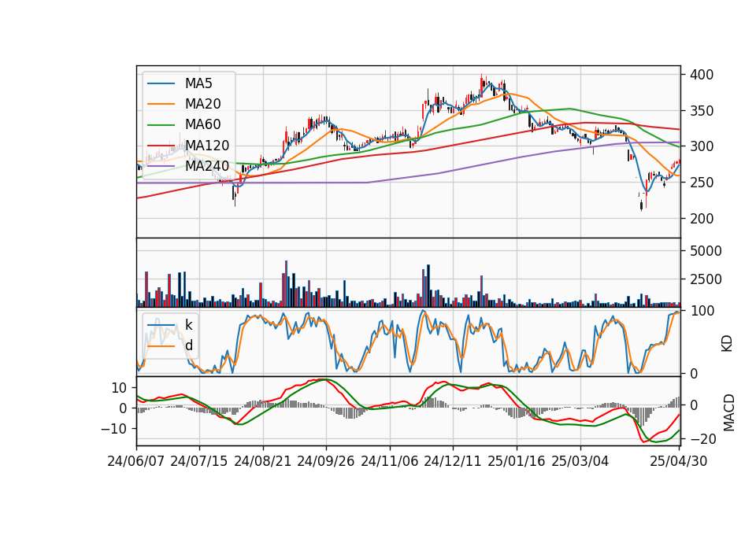Click the 25/01/16 date label

tap(517, 461)
